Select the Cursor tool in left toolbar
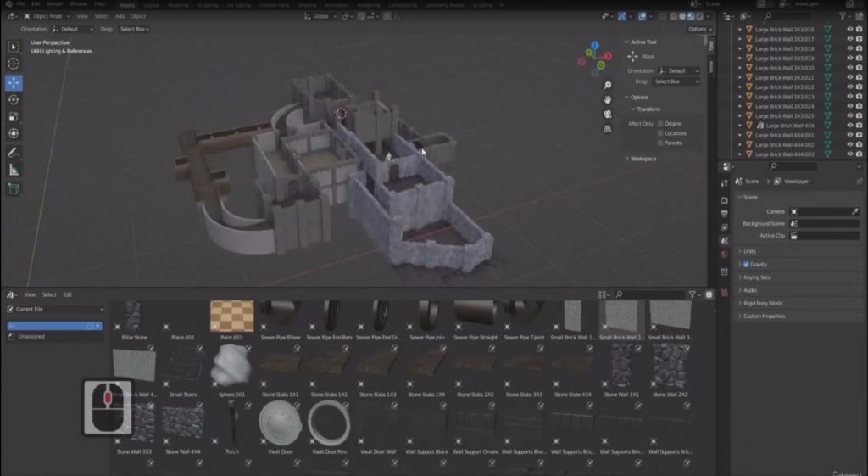The image size is (868, 476). point(14,64)
